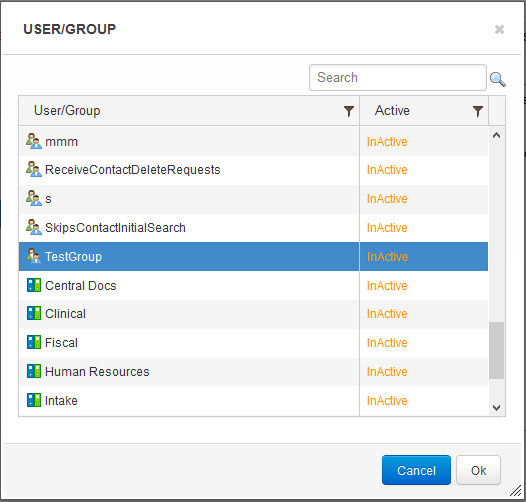Open the User/Group column filter

click(349, 111)
